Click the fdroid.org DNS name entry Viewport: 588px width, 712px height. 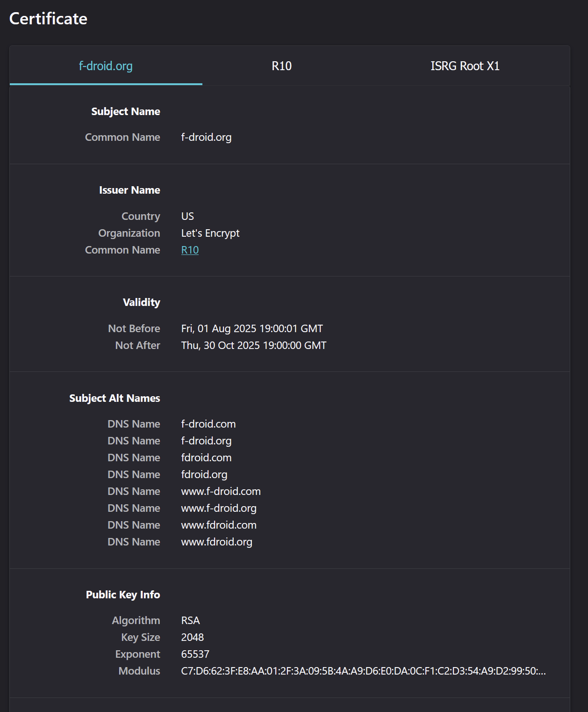point(204,474)
